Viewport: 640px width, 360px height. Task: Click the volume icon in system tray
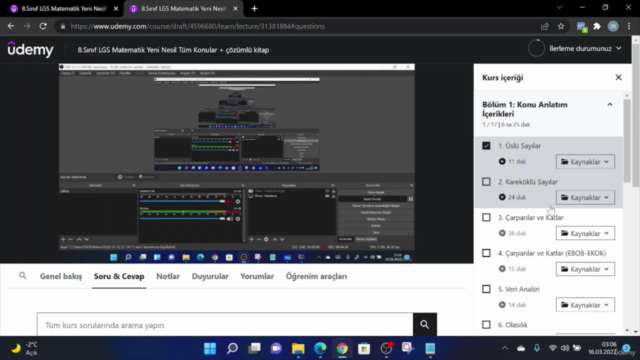pyautogui.click(x=565, y=348)
